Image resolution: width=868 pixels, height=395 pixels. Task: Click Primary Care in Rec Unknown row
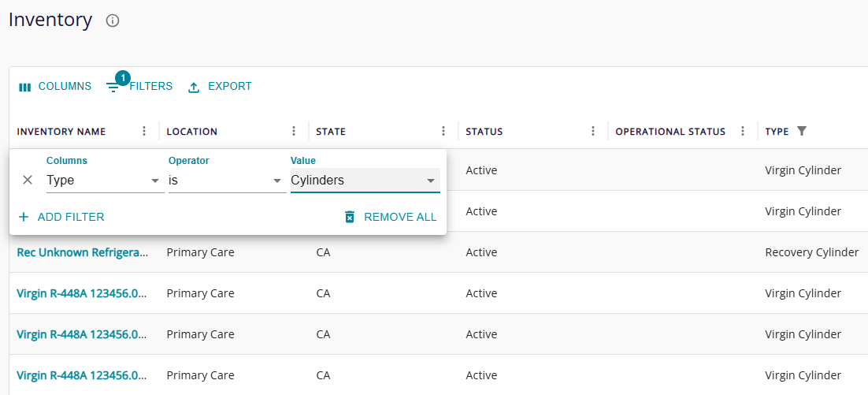point(200,252)
